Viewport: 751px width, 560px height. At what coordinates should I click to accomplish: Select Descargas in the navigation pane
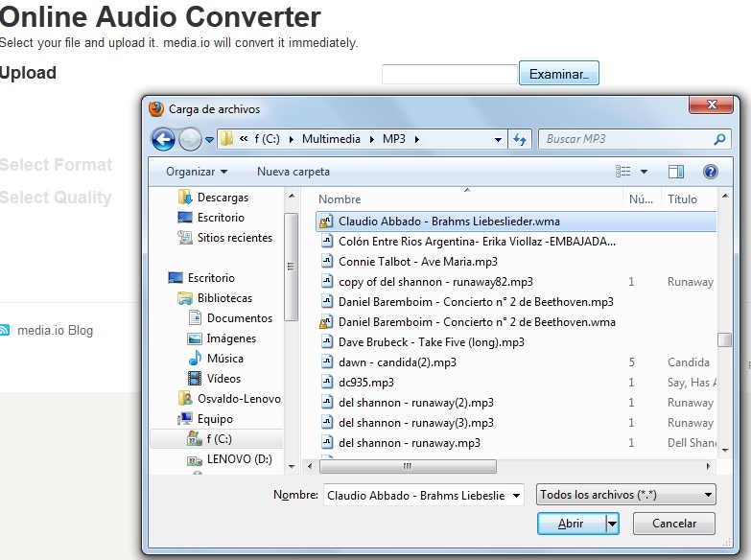[x=223, y=198]
